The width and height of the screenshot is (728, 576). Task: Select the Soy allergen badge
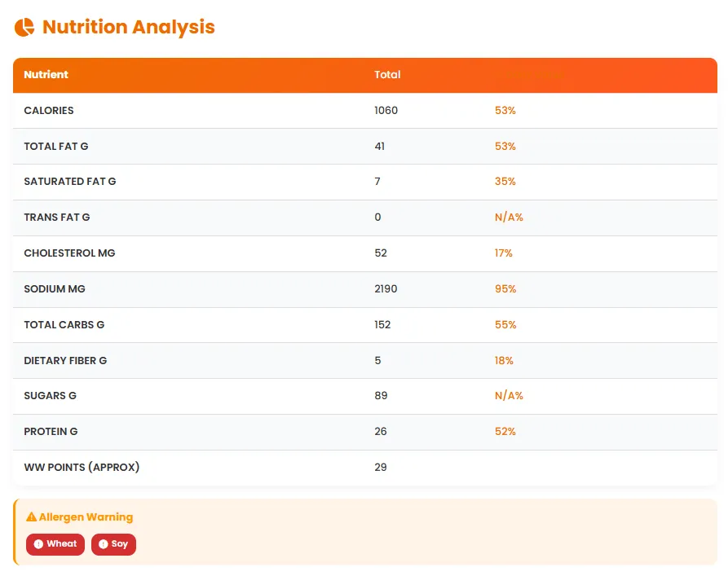(114, 544)
